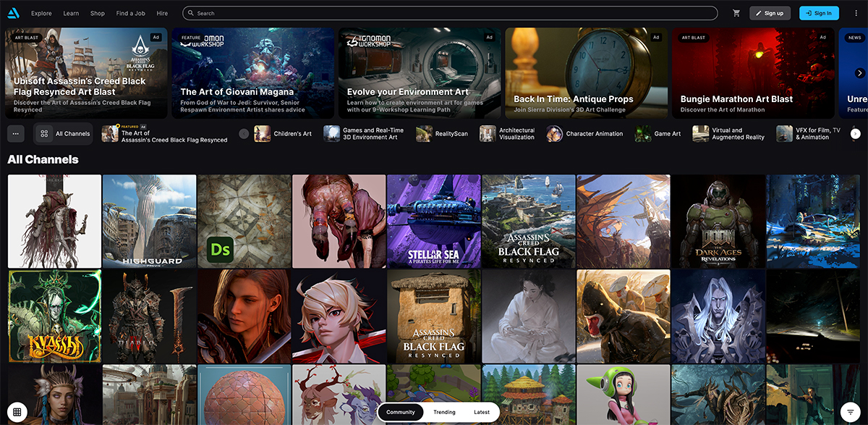Screen dimensions: 868x425
Task: Click the Sign In button
Action: tap(819, 13)
